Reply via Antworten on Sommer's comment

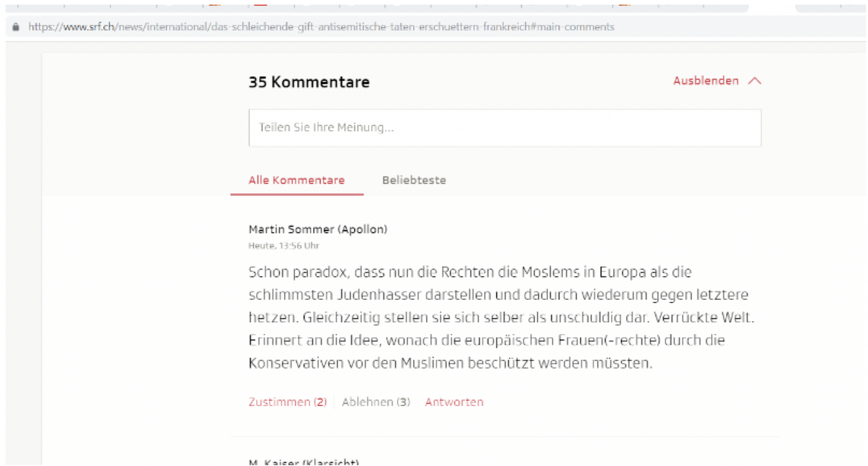pos(454,402)
